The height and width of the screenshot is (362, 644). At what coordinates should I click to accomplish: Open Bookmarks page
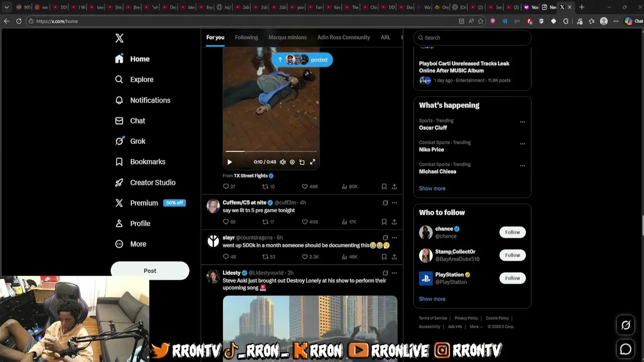(140, 162)
